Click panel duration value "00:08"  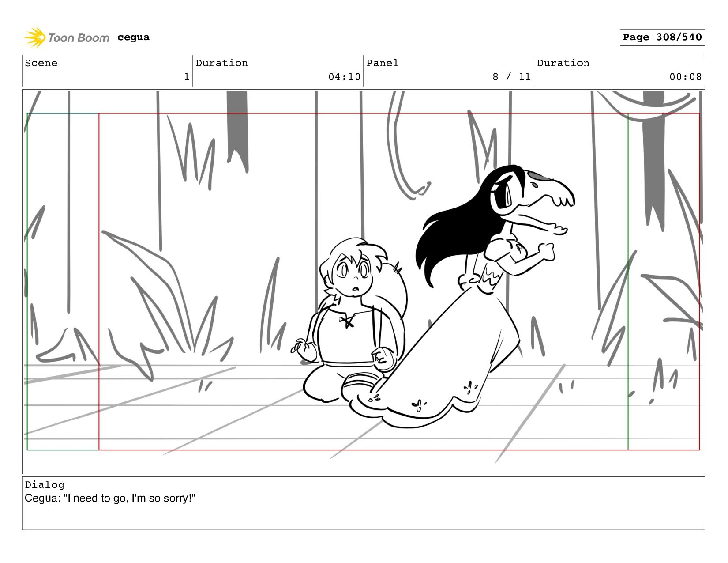click(x=685, y=77)
